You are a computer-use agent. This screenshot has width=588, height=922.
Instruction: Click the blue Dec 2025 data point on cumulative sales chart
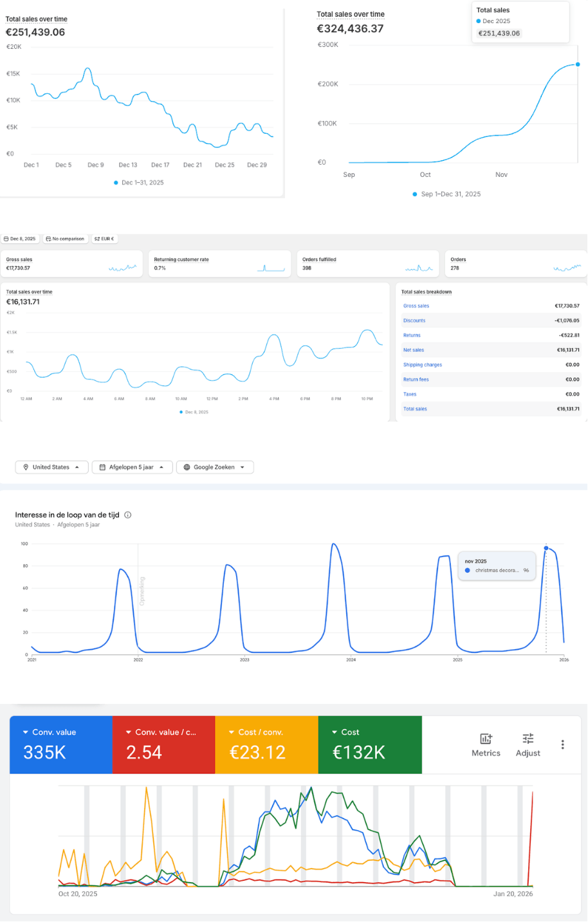tap(578, 64)
